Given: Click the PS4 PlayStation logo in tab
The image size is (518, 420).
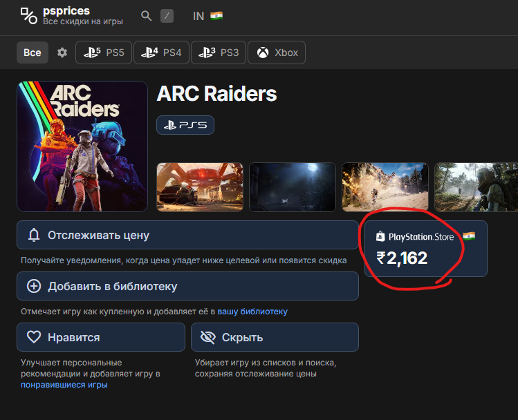Looking at the screenshot, I should point(149,52).
